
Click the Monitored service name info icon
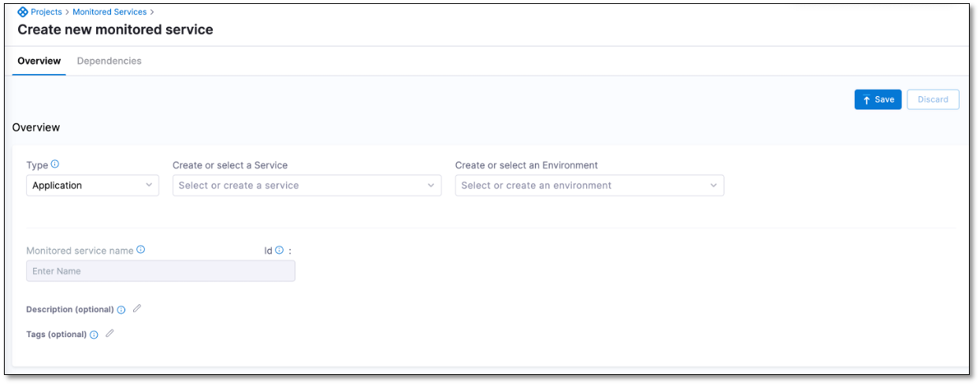pyautogui.click(x=141, y=250)
